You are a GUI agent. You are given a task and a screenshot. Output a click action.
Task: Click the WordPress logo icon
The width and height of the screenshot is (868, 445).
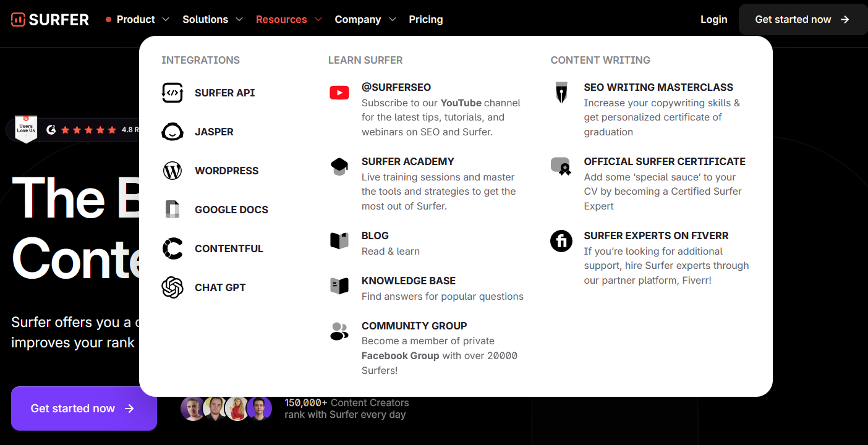[x=172, y=171]
